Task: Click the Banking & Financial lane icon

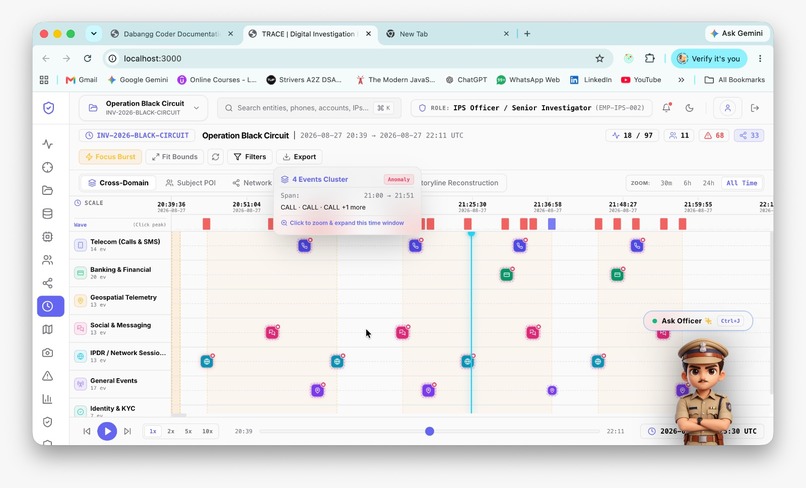Action: coord(80,273)
